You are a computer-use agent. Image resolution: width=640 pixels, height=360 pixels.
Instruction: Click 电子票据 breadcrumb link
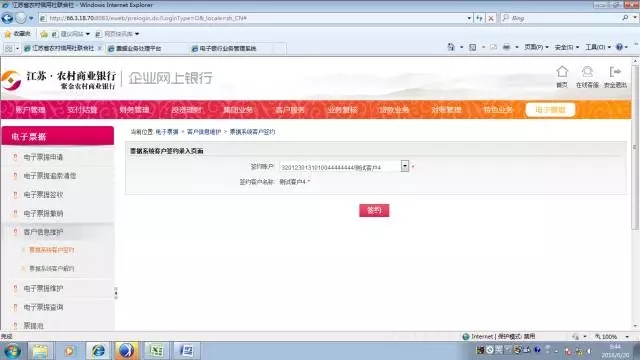coord(167,132)
